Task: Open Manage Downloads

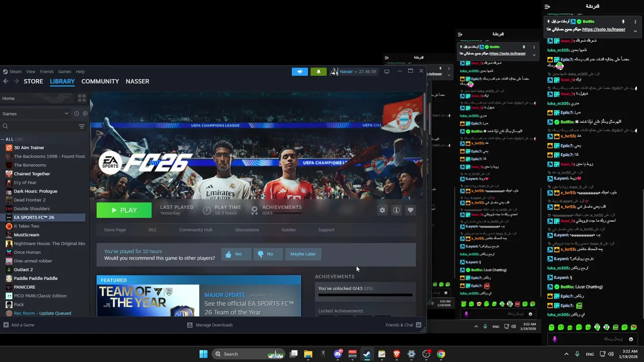Action: coord(210,325)
